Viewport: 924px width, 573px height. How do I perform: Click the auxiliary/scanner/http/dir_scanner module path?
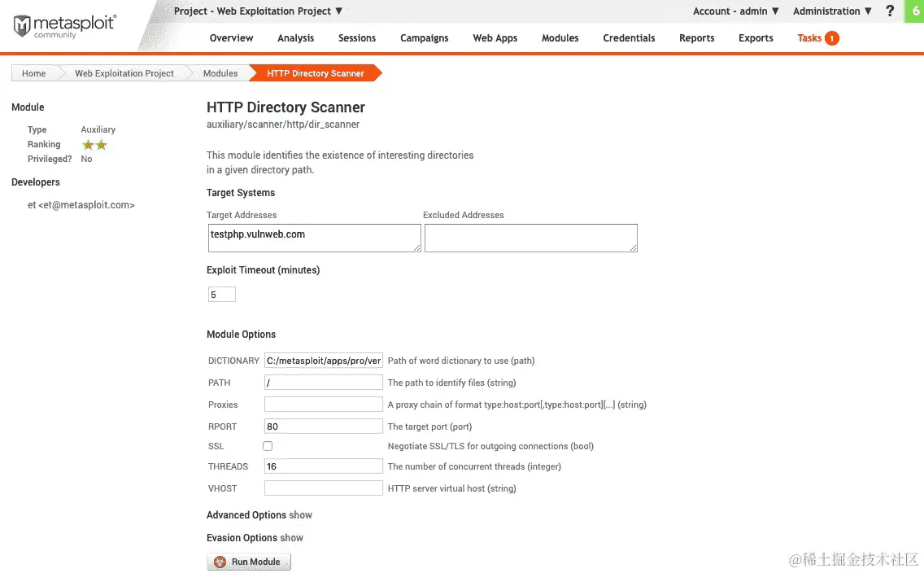click(x=283, y=125)
